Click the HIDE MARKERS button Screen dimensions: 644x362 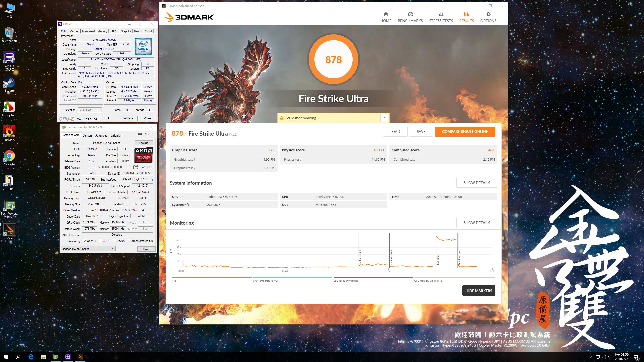coord(478,291)
